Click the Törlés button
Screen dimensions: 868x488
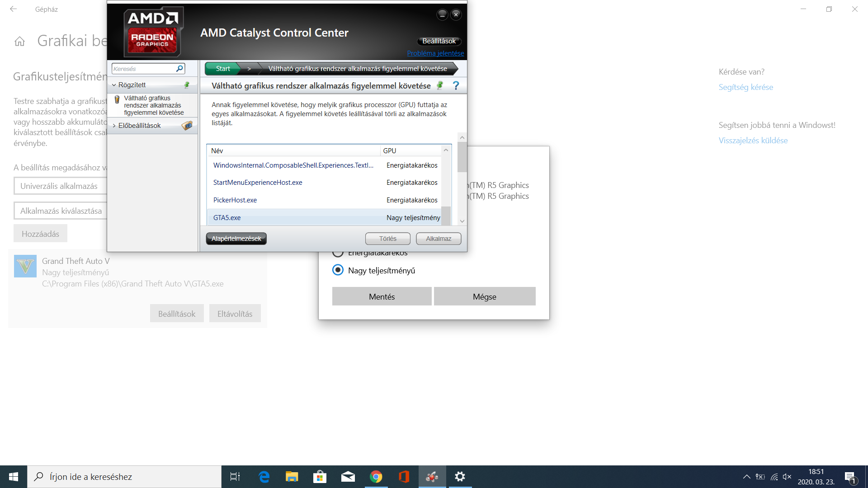pos(388,239)
